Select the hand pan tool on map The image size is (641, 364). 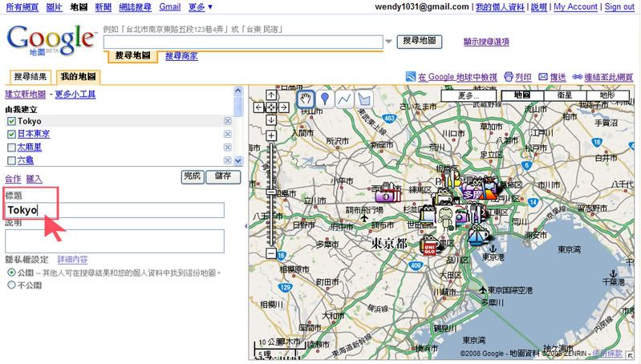click(306, 99)
